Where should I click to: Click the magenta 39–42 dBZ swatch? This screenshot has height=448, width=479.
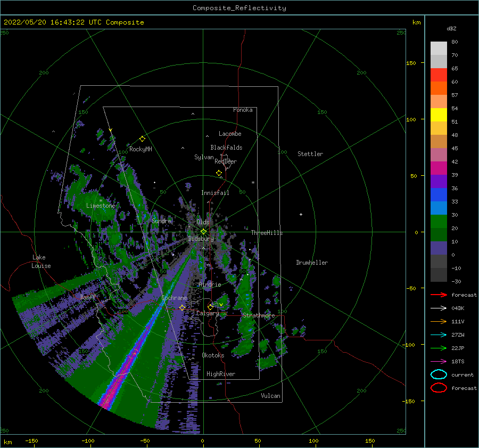click(439, 168)
